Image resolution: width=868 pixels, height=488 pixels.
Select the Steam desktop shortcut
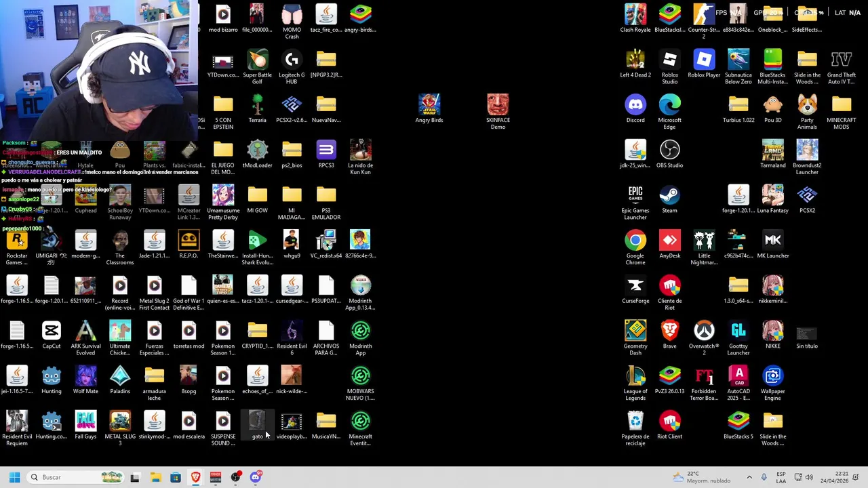pos(669,199)
